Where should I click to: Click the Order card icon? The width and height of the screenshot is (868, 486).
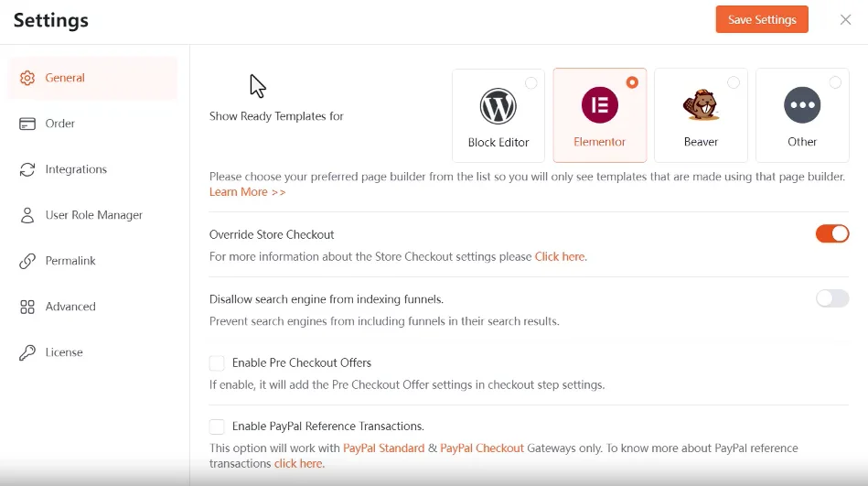click(x=27, y=124)
